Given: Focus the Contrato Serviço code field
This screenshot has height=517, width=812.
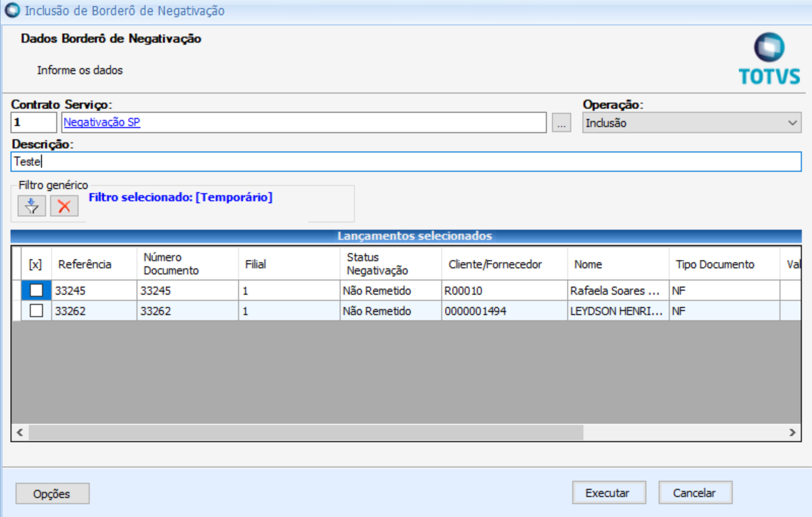Looking at the screenshot, I should pyautogui.click(x=34, y=123).
